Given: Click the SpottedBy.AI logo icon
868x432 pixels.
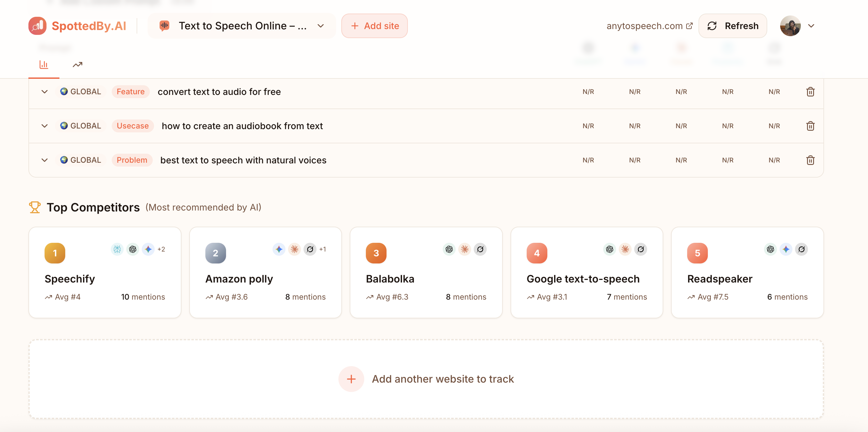Looking at the screenshot, I should click(x=37, y=26).
